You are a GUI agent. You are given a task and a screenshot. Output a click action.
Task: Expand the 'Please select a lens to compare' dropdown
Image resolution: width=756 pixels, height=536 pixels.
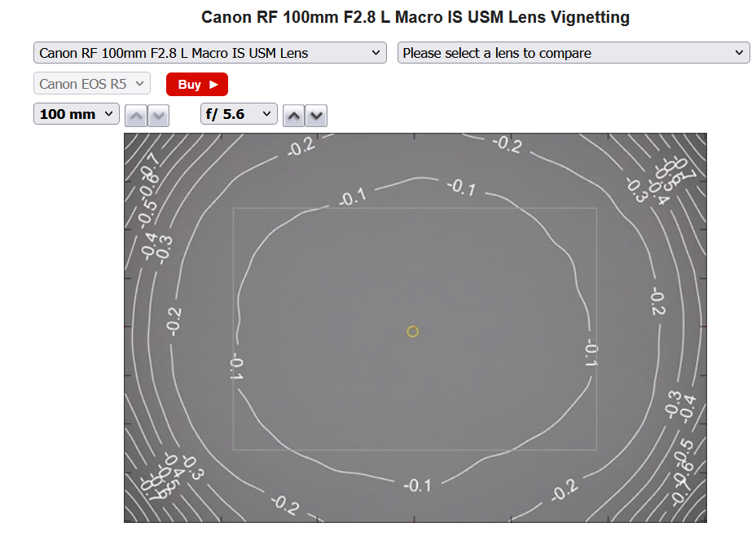(573, 53)
